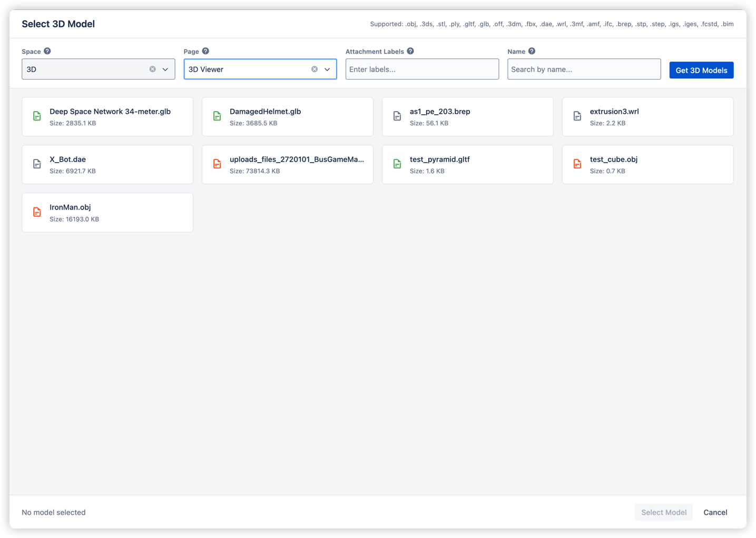Expand the Space dropdown

pos(165,69)
